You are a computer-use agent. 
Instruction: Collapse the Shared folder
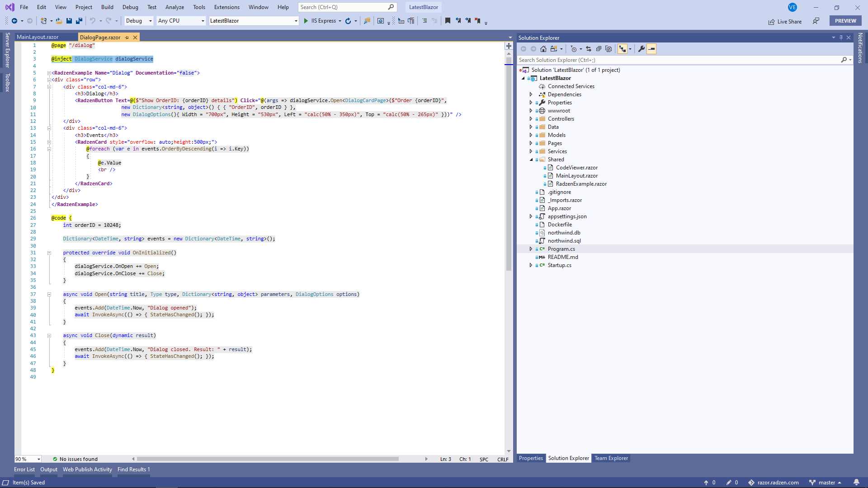click(x=531, y=160)
